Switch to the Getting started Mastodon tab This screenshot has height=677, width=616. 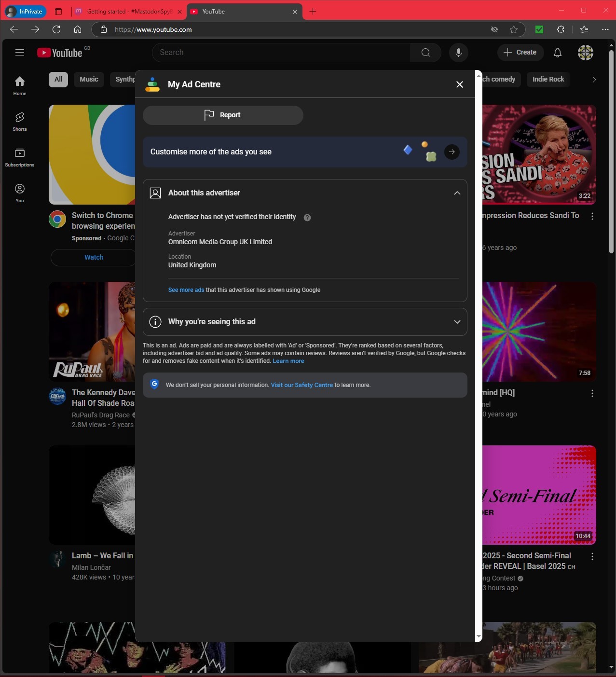click(129, 12)
